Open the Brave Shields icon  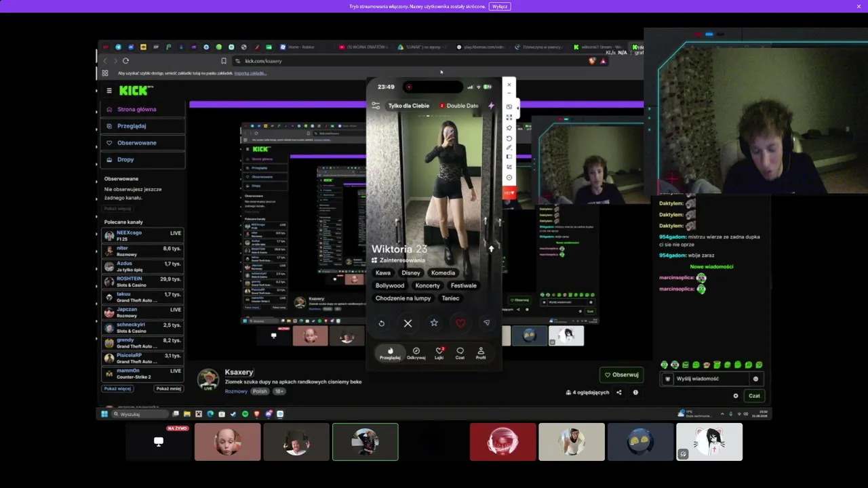pos(592,61)
